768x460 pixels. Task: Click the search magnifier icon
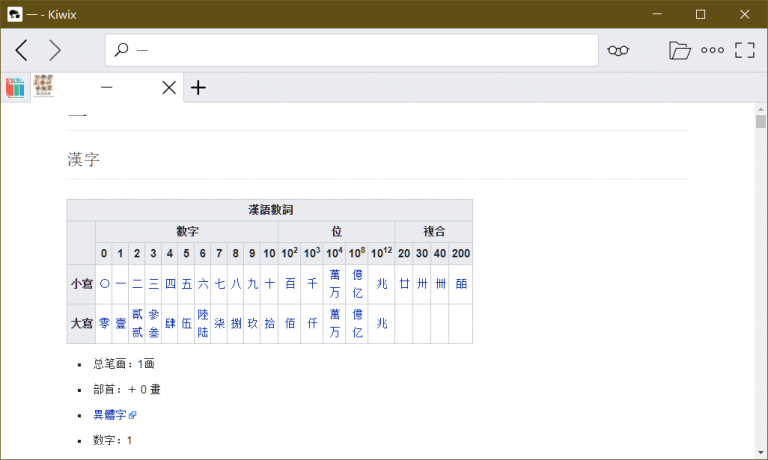click(121, 49)
